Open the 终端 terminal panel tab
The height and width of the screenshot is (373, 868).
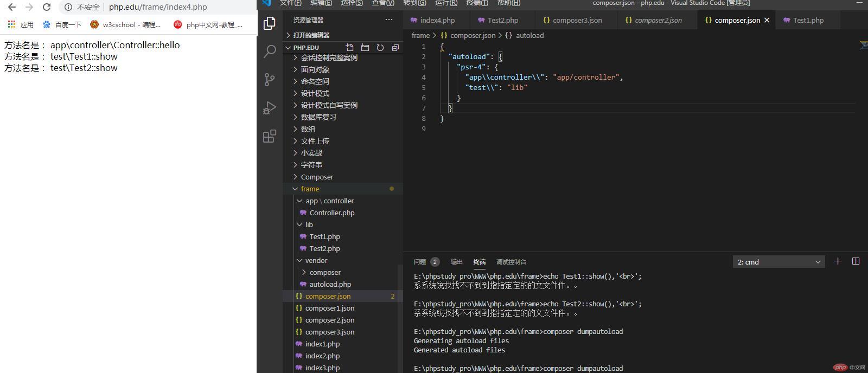(480, 262)
